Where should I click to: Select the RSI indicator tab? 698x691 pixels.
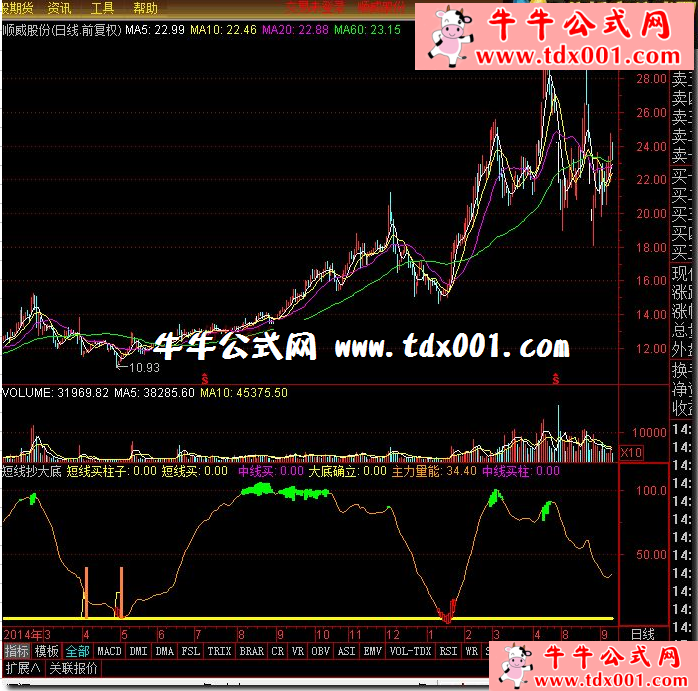449,651
